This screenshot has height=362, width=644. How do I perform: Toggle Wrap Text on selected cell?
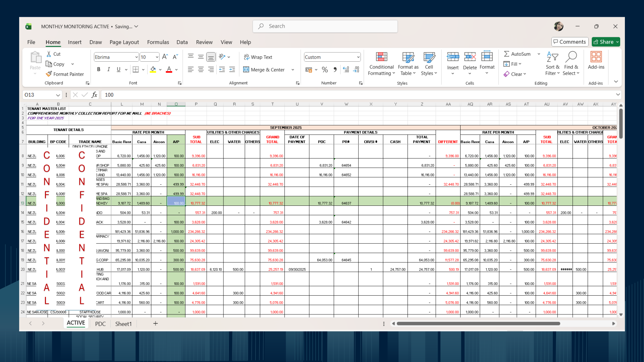coord(258,57)
